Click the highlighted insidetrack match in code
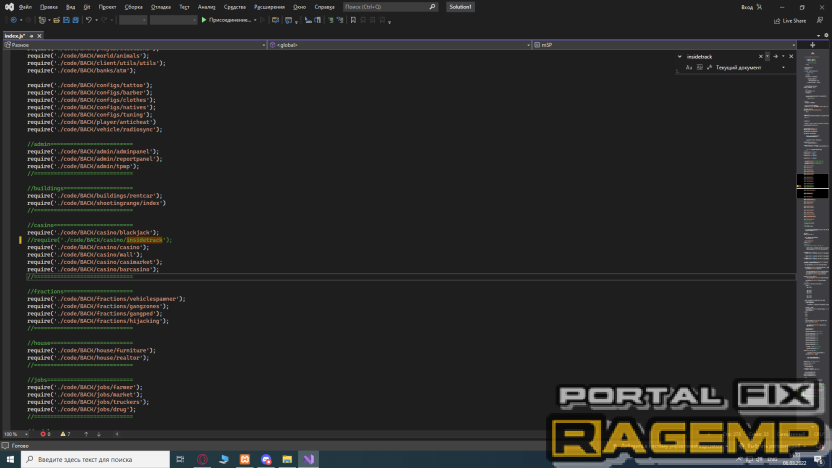Image resolution: width=832 pixels, height=468 pixels. click(144, 240)
